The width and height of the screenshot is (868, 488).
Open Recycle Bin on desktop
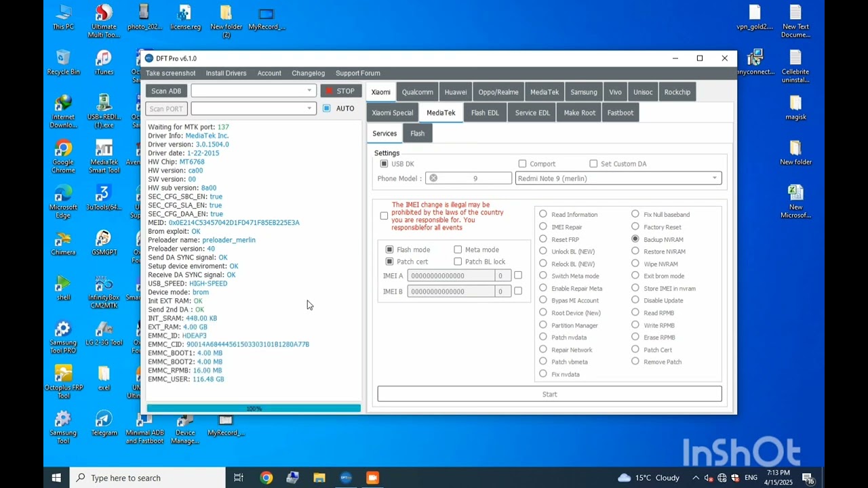coord(63,62)
